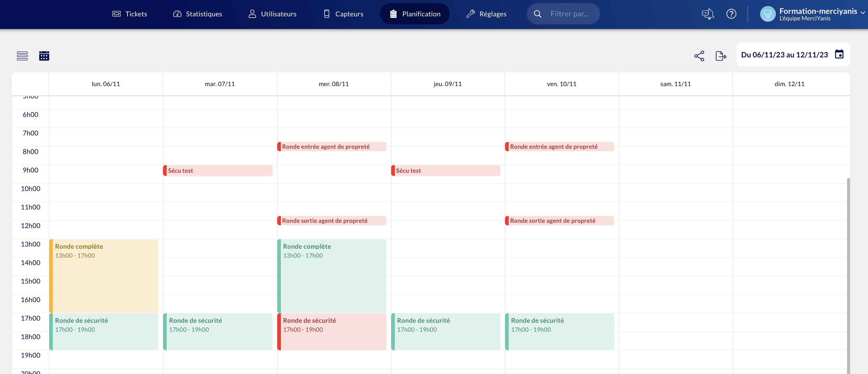The width and height of the screenshot is (868, 374).
Task: Open the Du 06/11/23 au 12/11/23 date picker
Action: click(x=784, y=55)
